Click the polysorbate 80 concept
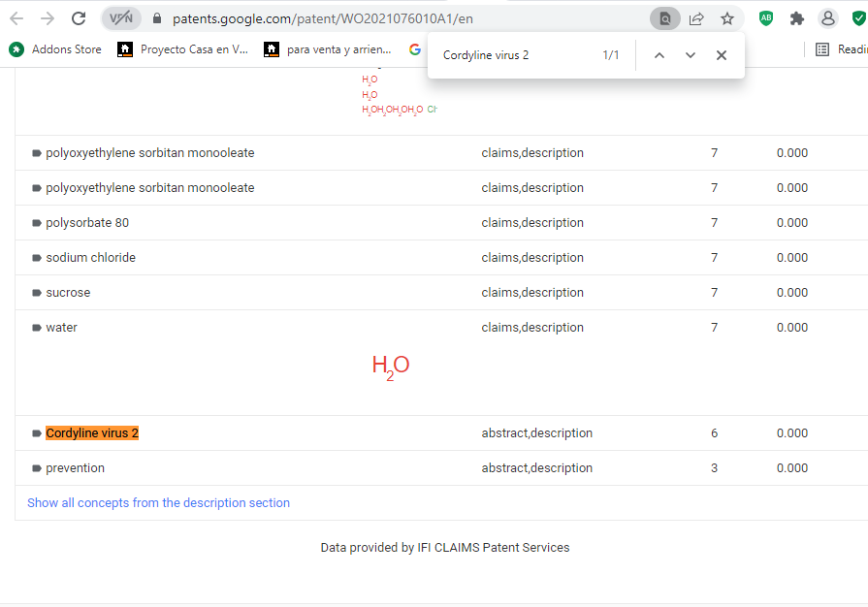This screenshot has height=607, width=868. click(86, 223)
